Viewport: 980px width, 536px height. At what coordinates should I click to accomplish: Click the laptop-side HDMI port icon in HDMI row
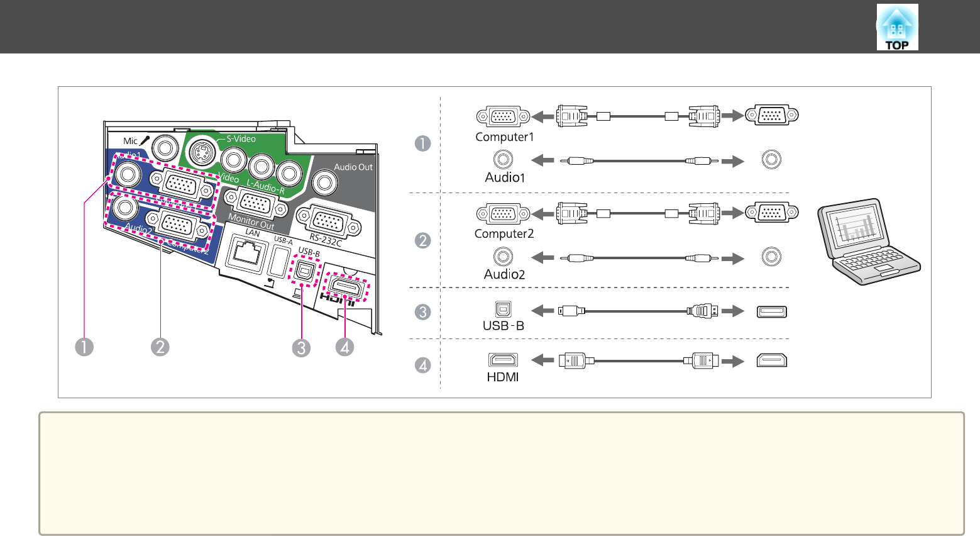tap(772, 360)
